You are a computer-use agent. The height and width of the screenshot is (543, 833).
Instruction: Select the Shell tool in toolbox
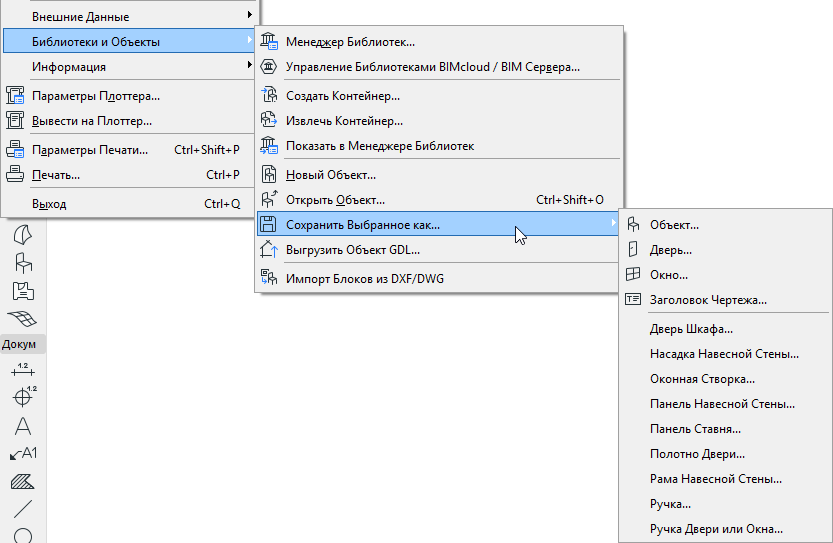click(22, 234)
